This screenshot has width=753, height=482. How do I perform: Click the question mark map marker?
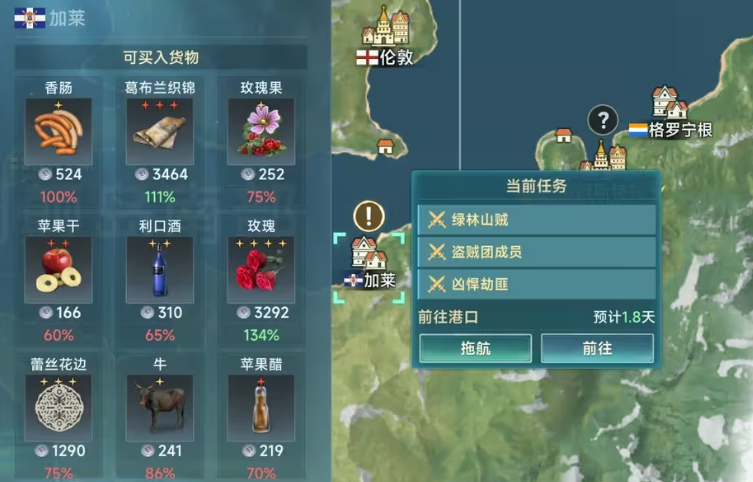point(603,120)
